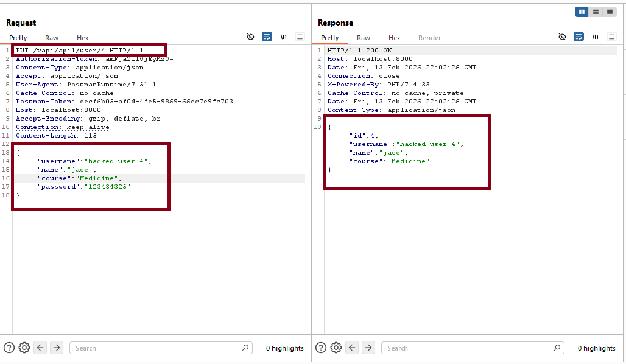The image size is (626, 364).
Task: Click the response Cache-Control: no-cache, private line
Action: pos(396,93)
